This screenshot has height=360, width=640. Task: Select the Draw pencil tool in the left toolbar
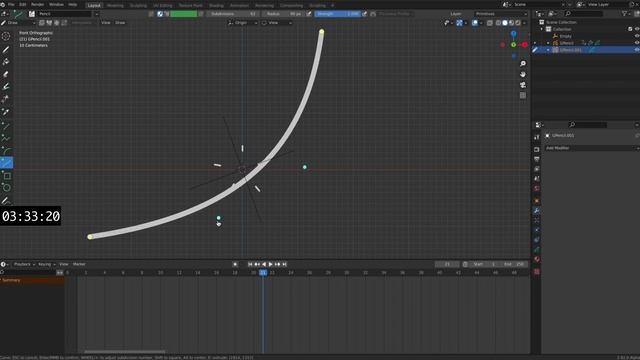[6, 49]
